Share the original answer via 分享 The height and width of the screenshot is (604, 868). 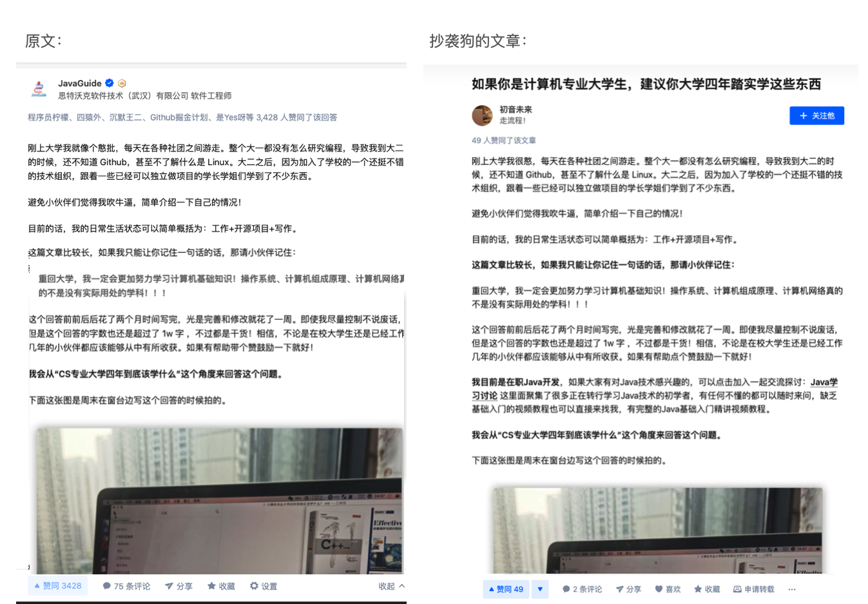pos(178,586)
